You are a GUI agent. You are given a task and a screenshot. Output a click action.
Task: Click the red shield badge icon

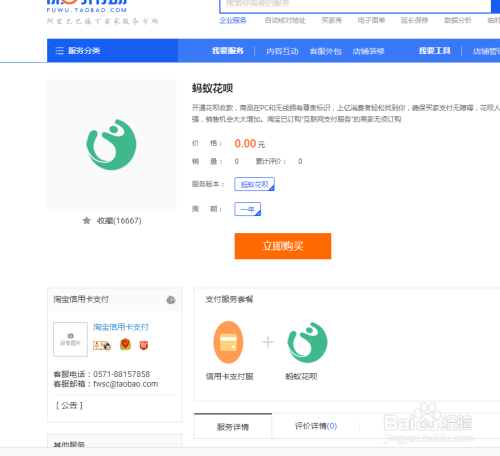point(144,345)
